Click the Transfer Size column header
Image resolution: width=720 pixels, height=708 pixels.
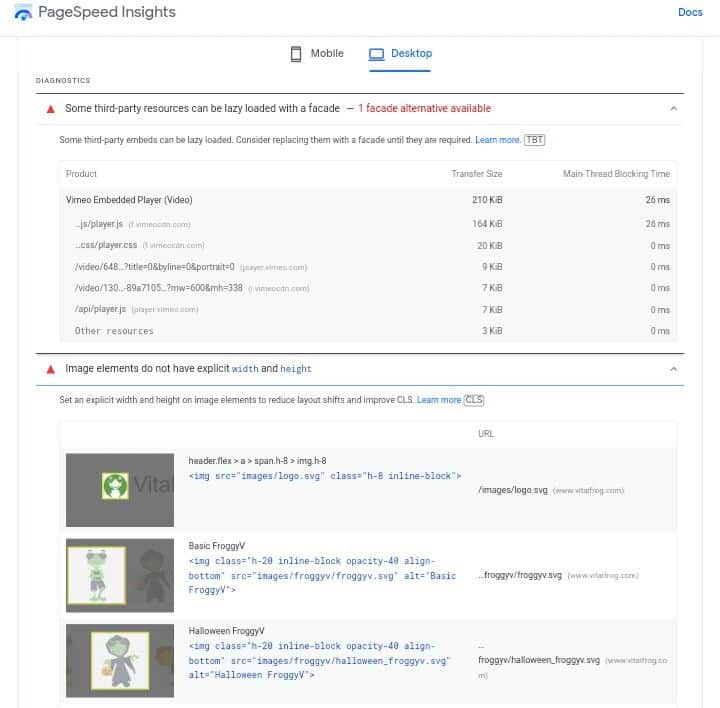[x=477, y=174]
